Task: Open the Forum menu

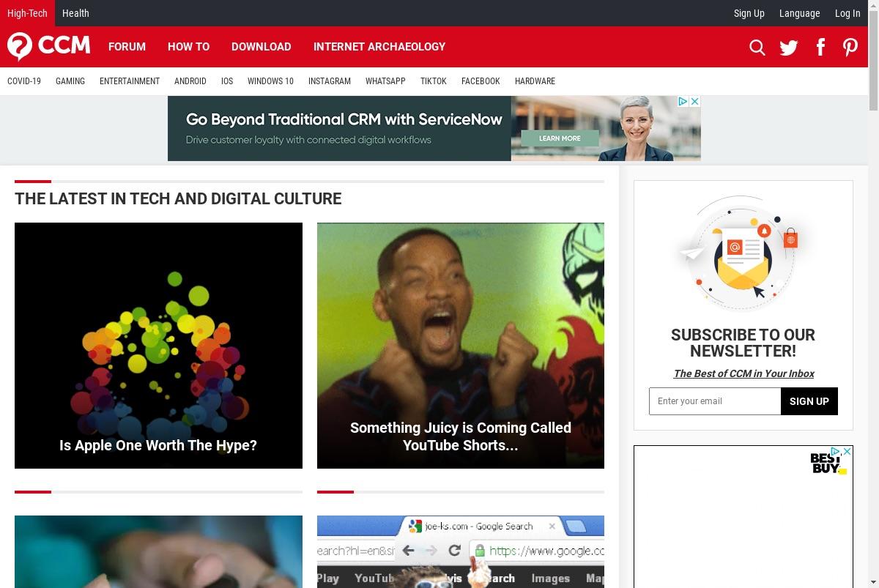Action: click(127, 47)
